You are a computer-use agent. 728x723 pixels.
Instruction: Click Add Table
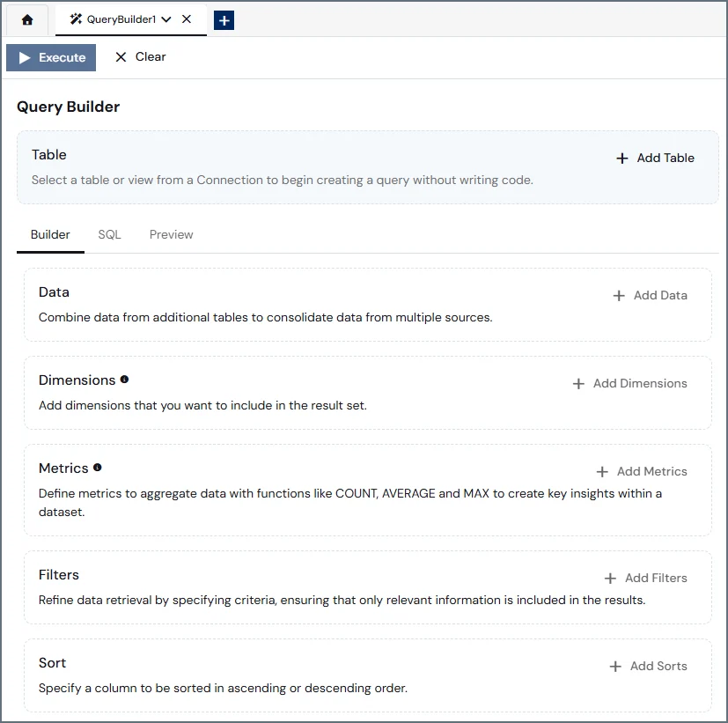[655, 158]
